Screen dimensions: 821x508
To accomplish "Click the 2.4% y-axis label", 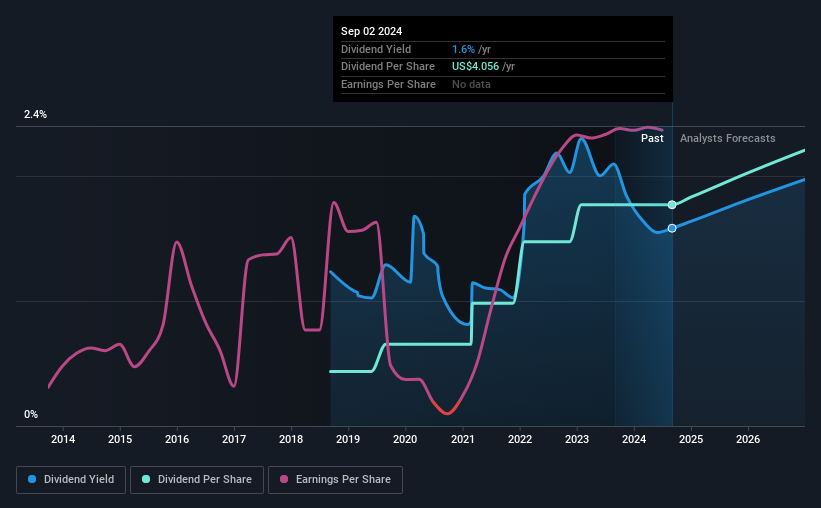I will point(35,114).
